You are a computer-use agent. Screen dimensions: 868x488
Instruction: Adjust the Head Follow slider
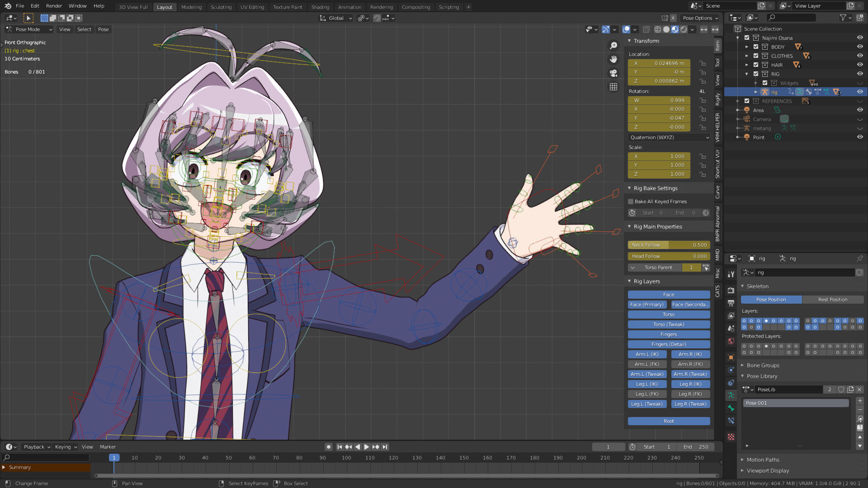pos(669,256)
